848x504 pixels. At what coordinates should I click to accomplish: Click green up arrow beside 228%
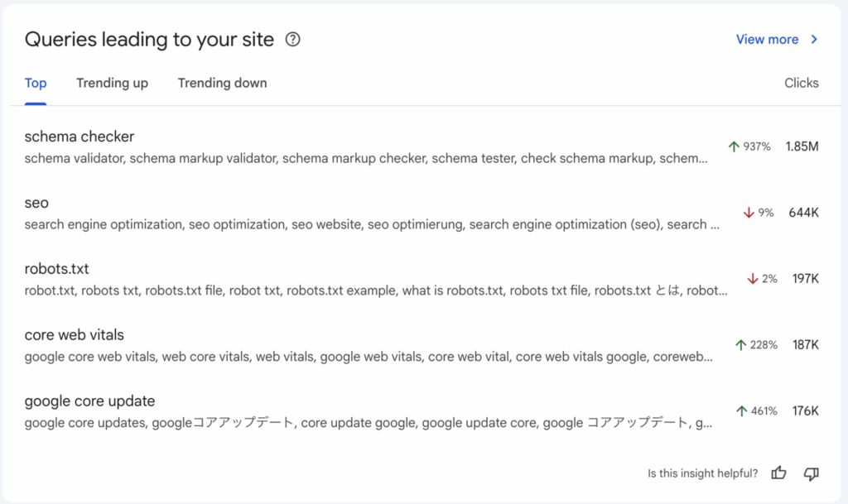point(741,345)
